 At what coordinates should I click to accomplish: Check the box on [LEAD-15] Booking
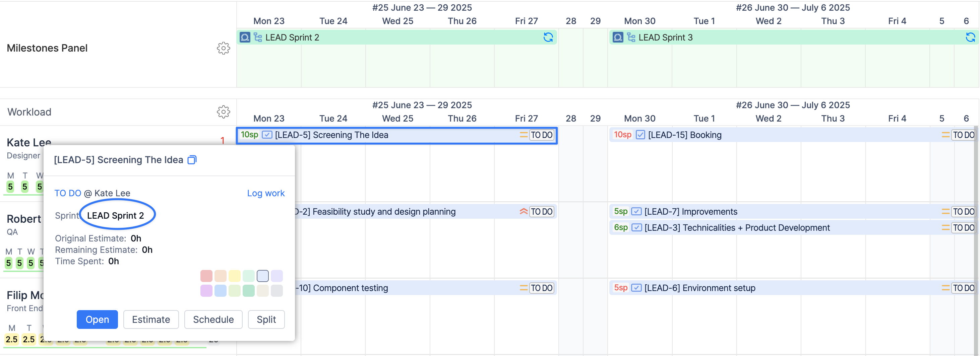pyautogui.click(x=640, y=135)
